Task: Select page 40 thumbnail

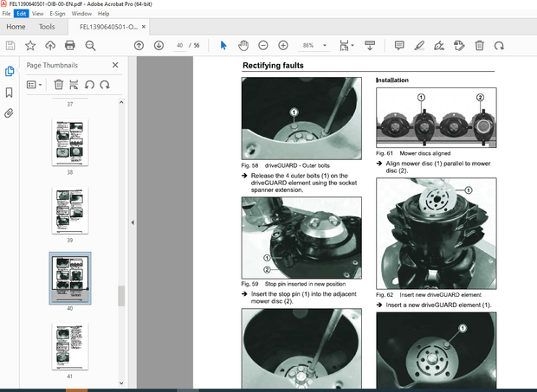Action: tap(70, 278)
